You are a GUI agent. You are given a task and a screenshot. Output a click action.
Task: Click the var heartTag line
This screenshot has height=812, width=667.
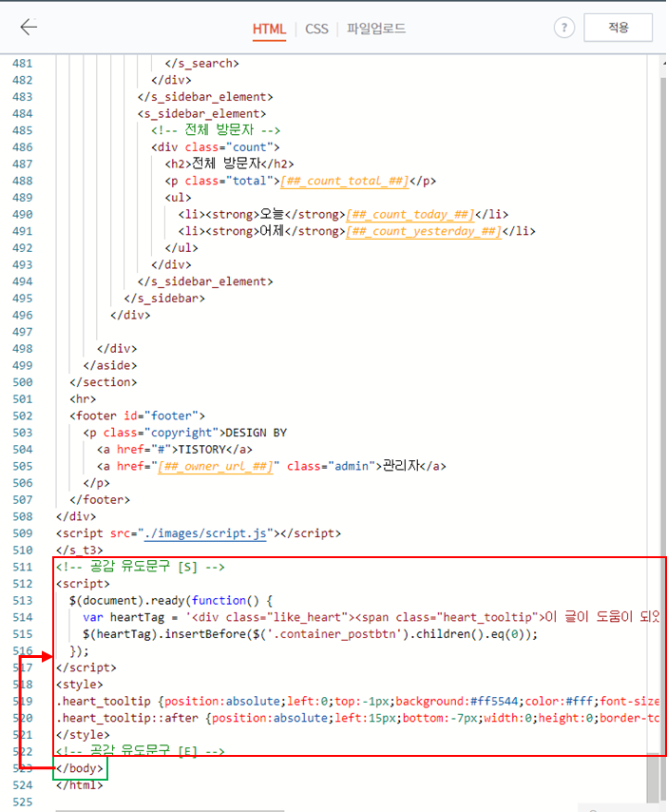pyautogui.click(x=372, y=617)
